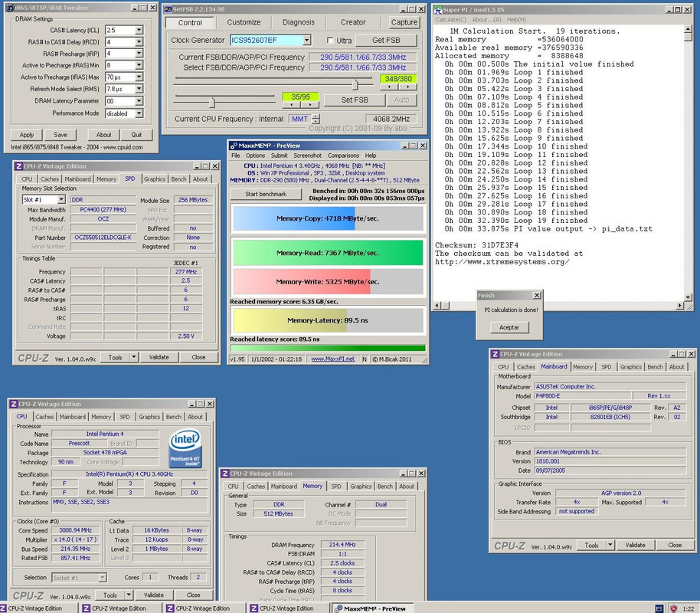The width and height of the screenshot is (700, 613).
Task: Open Tools dropdown arrow in SPD CPU-Z window
Action: coord(133,357)
